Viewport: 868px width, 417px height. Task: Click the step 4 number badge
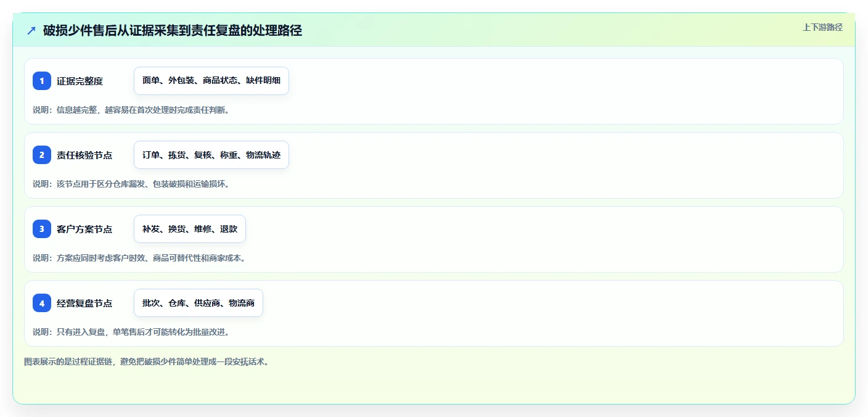tap(42, 303)
